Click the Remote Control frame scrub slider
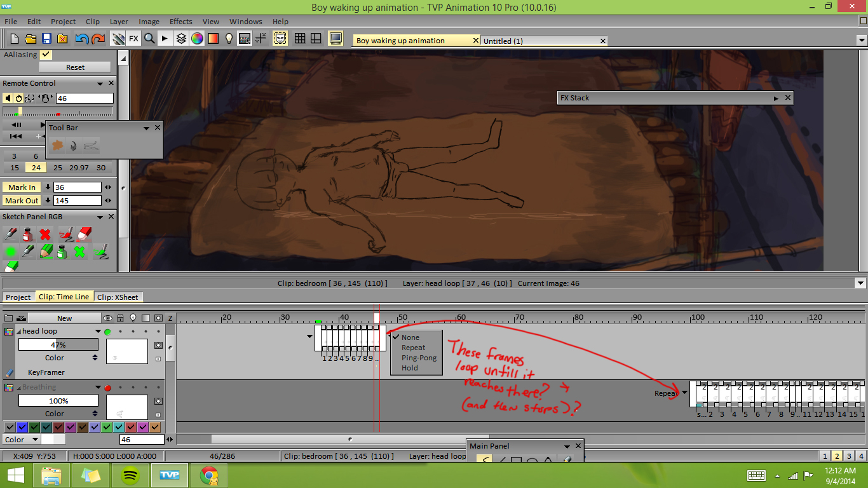Image resolution: width=868 pixels, height=488 pixels. (x=58, y=112)
